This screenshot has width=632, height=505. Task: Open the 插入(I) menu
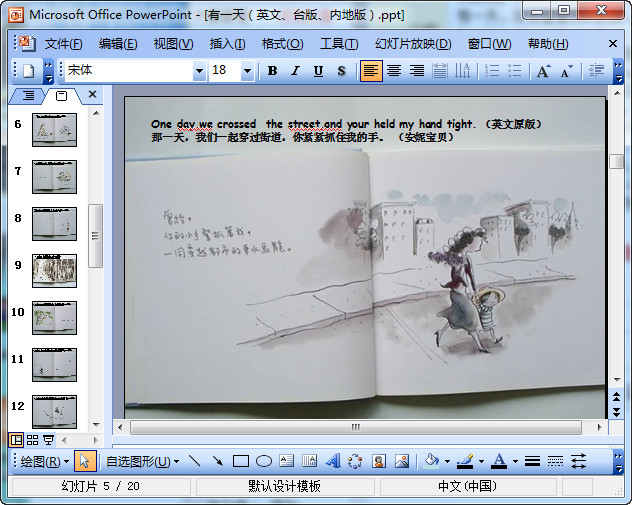click(x=227, y=44)
